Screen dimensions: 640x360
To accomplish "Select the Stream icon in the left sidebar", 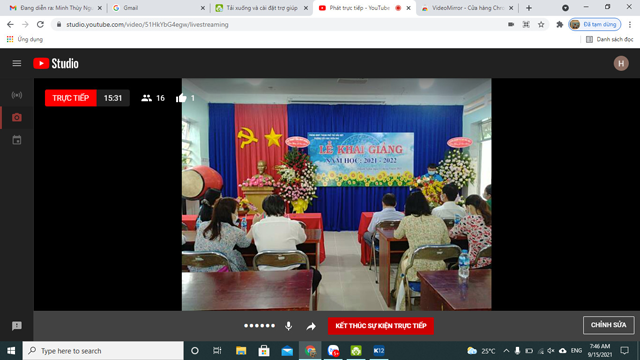I will point(17,95).
